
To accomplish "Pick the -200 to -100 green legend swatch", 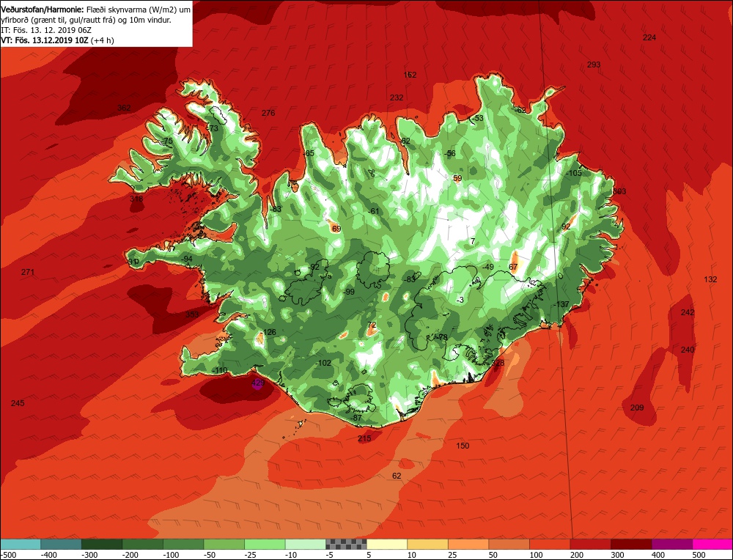I will [142, 545].
